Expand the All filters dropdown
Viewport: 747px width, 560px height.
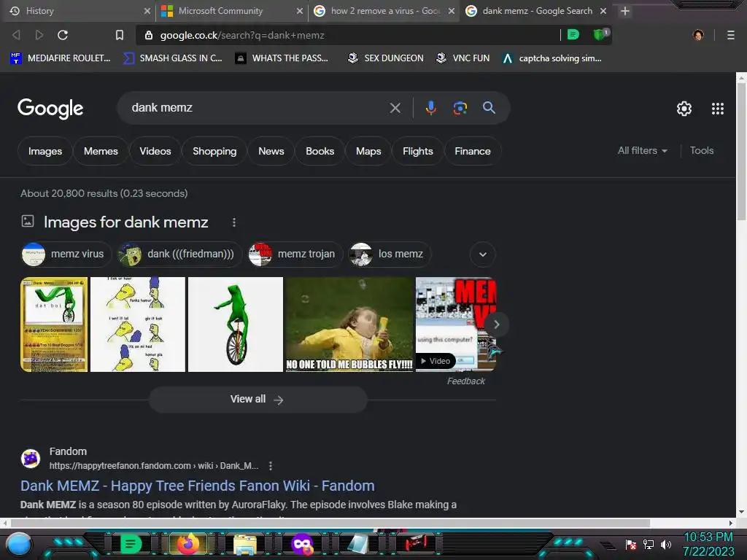642,150
